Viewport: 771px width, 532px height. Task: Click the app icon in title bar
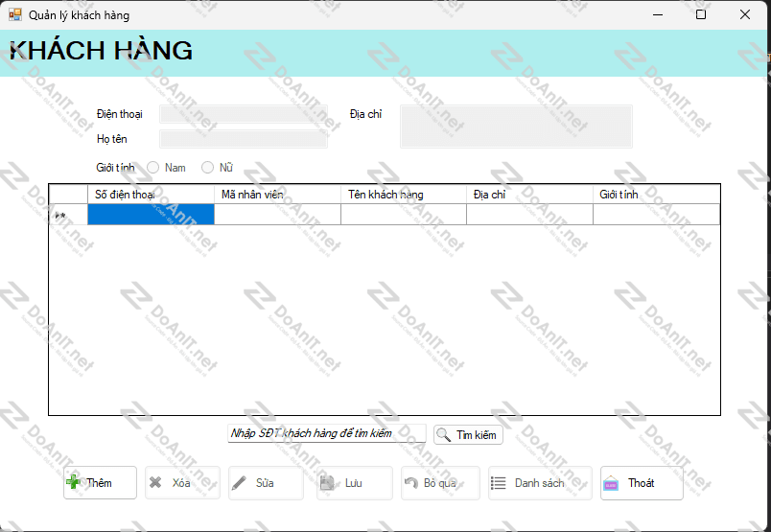click(15, 14)
